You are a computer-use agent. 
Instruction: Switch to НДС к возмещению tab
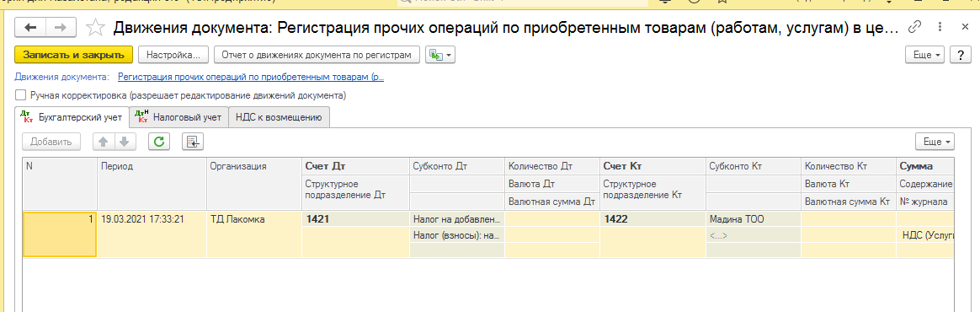[x=279, y=116]
